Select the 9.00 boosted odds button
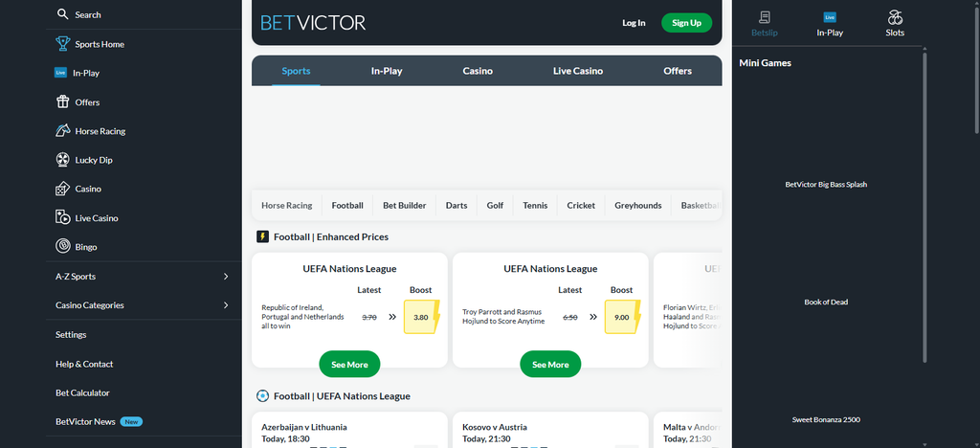980x448 pixels. click(x=622, y=317)
